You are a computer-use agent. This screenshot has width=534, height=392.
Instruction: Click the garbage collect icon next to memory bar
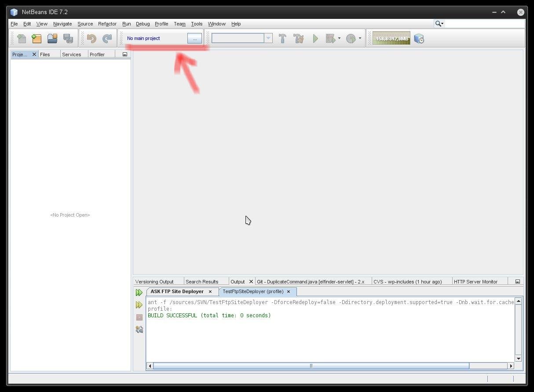pos(419,38)
